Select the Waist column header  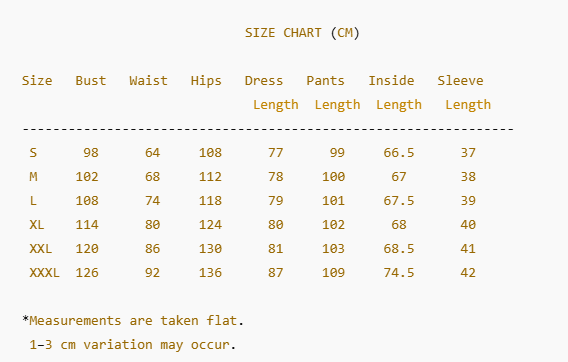[149, 80]
